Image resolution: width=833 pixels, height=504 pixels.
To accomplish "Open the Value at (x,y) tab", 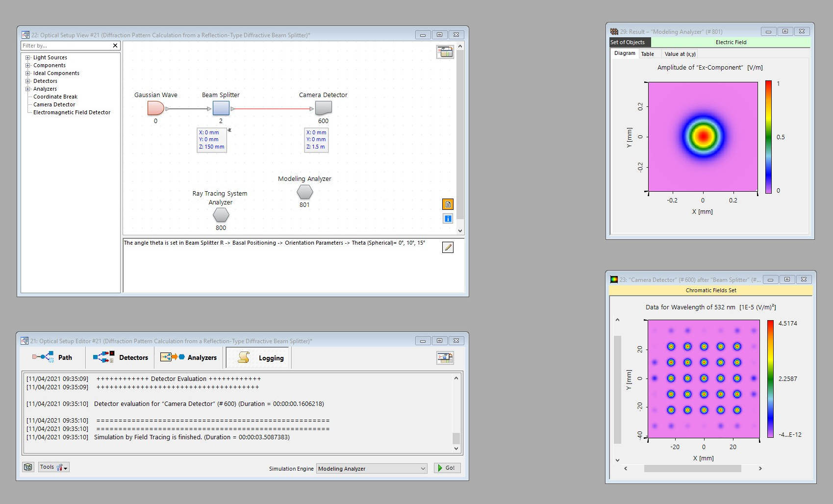I will 680,54.
